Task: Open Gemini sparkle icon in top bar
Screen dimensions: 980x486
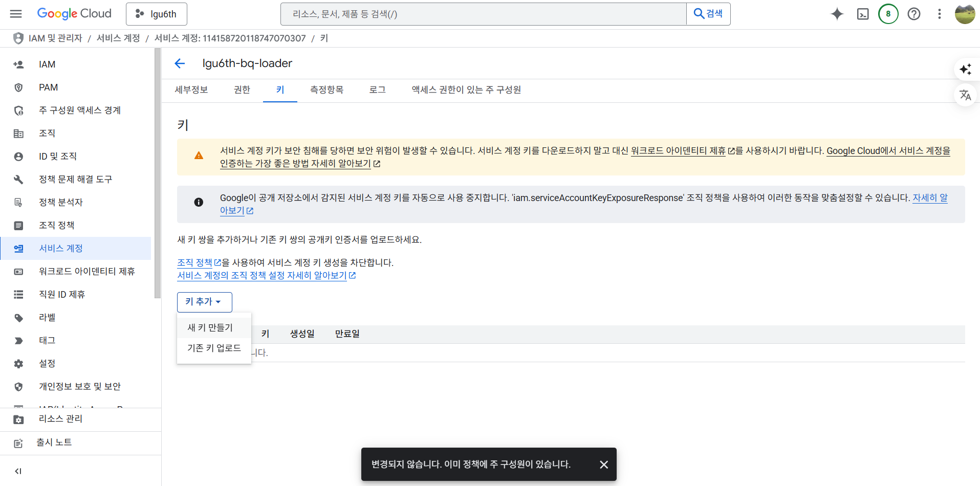Action: click(837, 14)
